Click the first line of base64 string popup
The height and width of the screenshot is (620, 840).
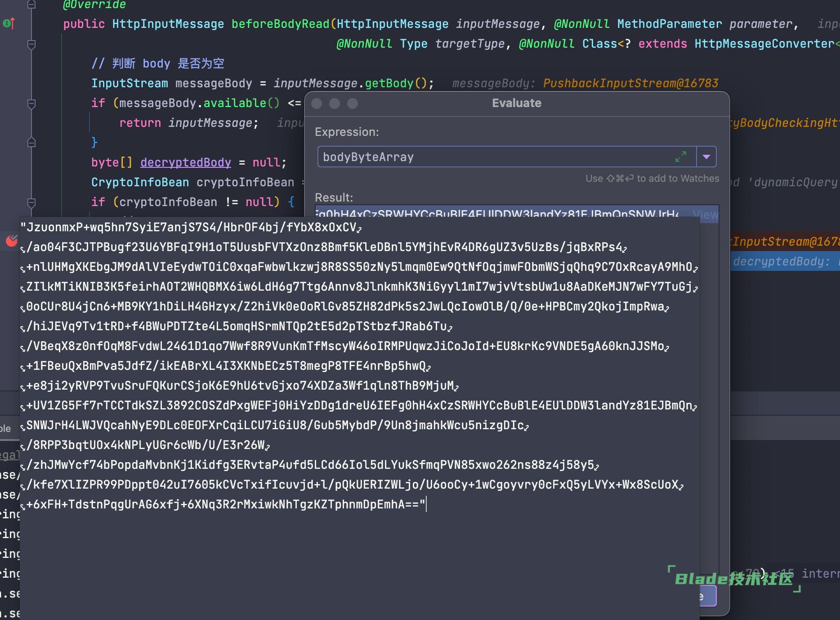click(x=191, y=227)
